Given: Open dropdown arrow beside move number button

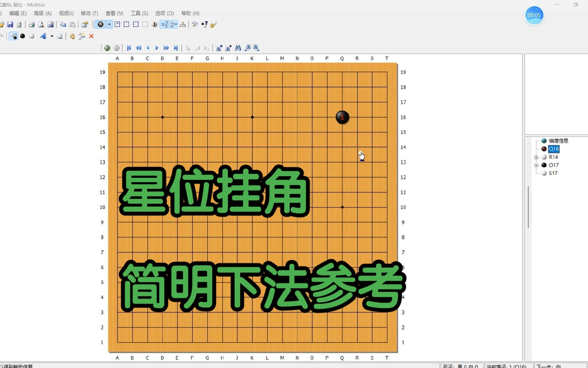Looking at the screenshot, I should (x=109, y=25).
